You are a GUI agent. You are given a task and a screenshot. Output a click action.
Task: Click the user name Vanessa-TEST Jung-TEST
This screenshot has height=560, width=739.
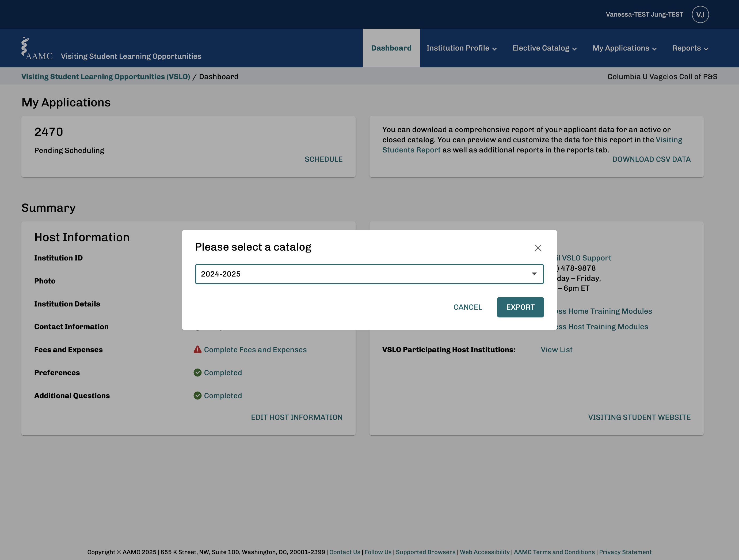coord(644,14)
